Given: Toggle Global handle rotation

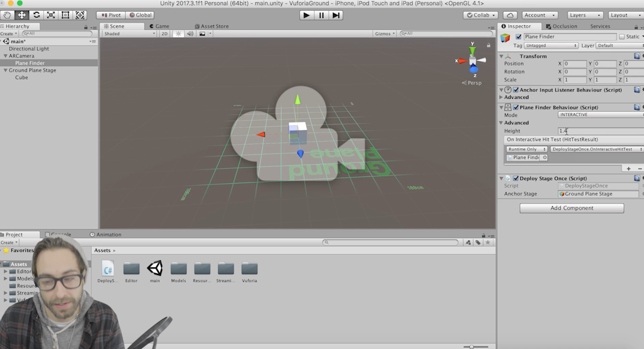Looking at the screenshot, I should click(140, 15).
